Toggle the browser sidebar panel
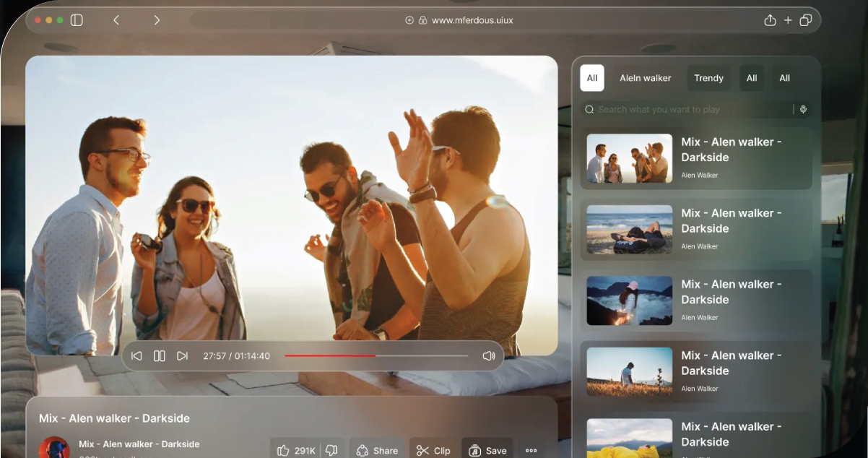 point(77,20)
